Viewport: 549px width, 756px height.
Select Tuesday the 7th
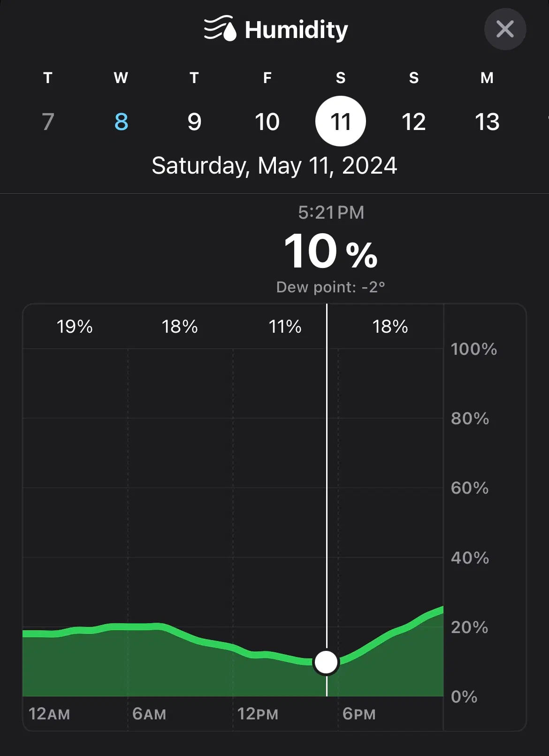pyautogui.click(x=48, y=122)
